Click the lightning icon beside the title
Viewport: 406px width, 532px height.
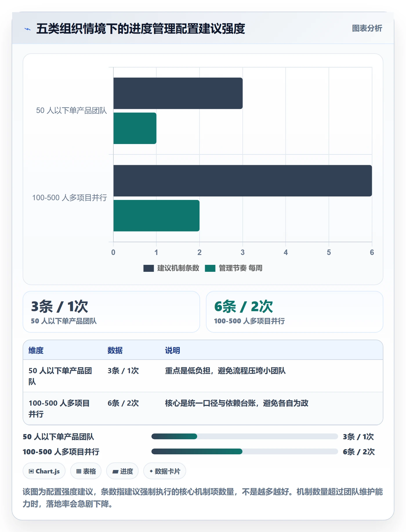click(x=28, y=29)
